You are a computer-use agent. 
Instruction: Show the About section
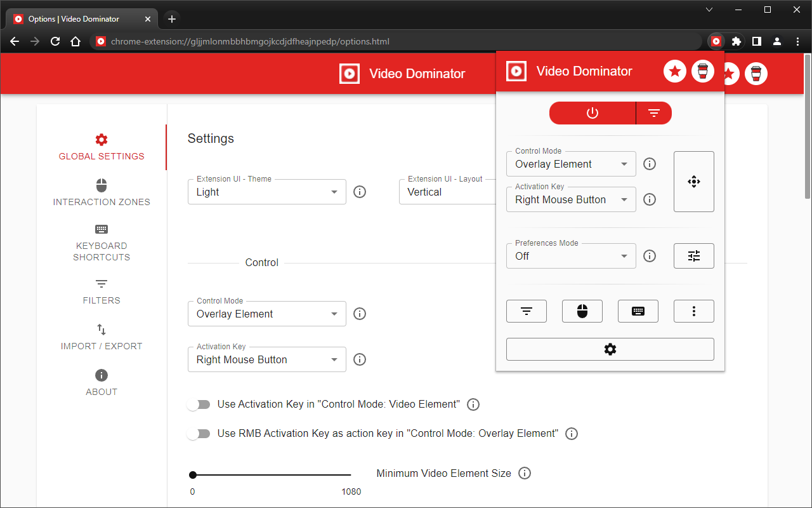click(101, 383)
